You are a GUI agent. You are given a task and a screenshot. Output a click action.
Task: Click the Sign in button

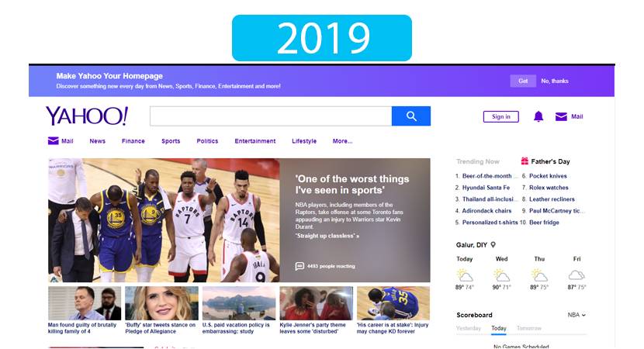[501, 116]
